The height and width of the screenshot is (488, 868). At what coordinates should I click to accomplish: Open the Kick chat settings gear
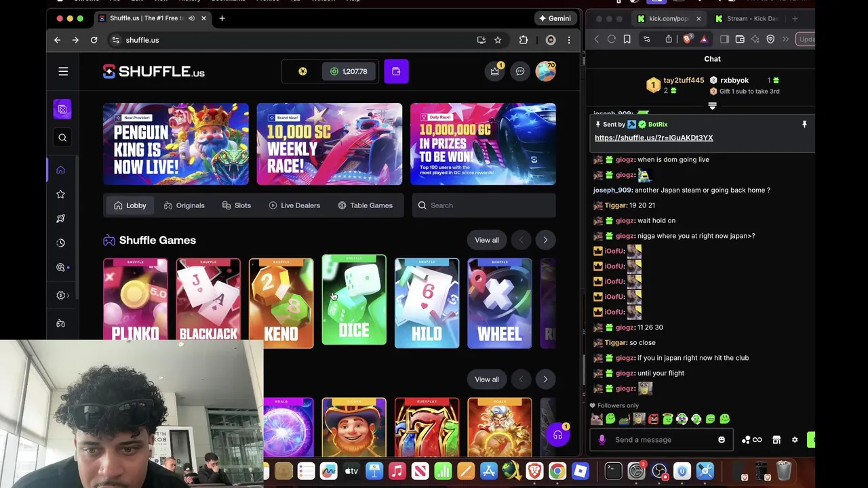point(795,440)
